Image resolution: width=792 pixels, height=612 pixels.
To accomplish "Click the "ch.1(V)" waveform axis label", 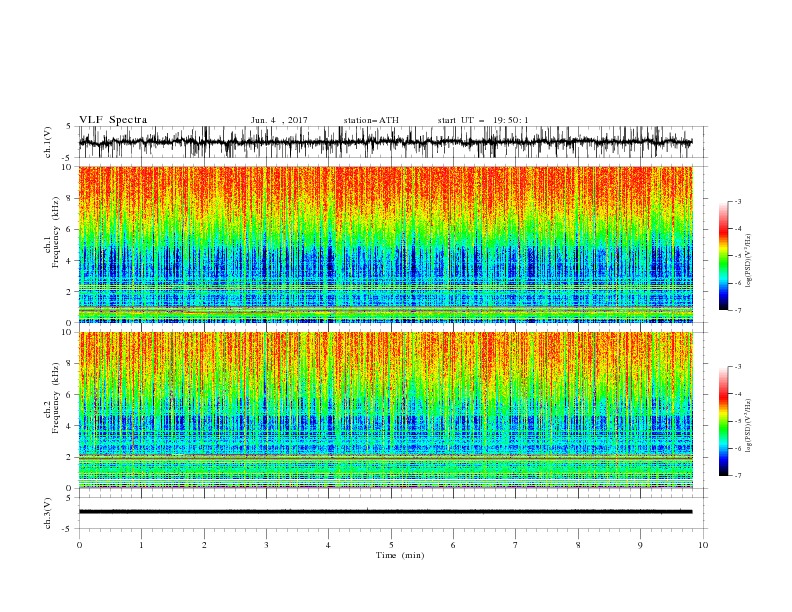I will click(48, 142).
